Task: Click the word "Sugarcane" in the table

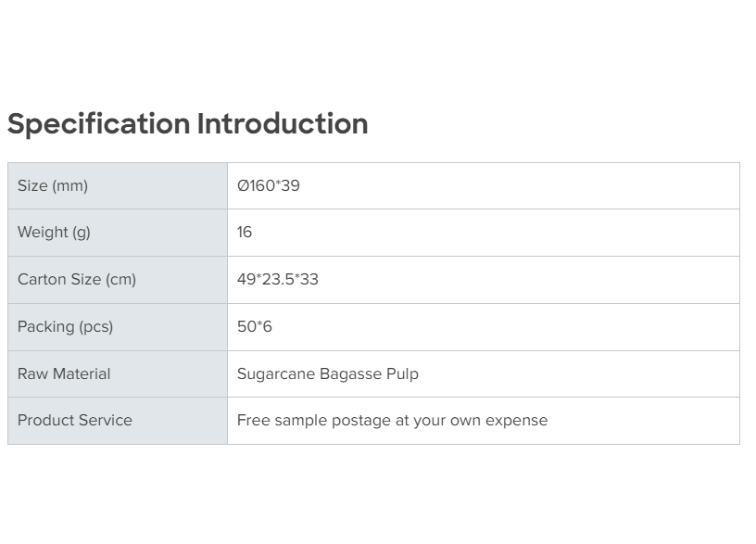Action: 276,373
